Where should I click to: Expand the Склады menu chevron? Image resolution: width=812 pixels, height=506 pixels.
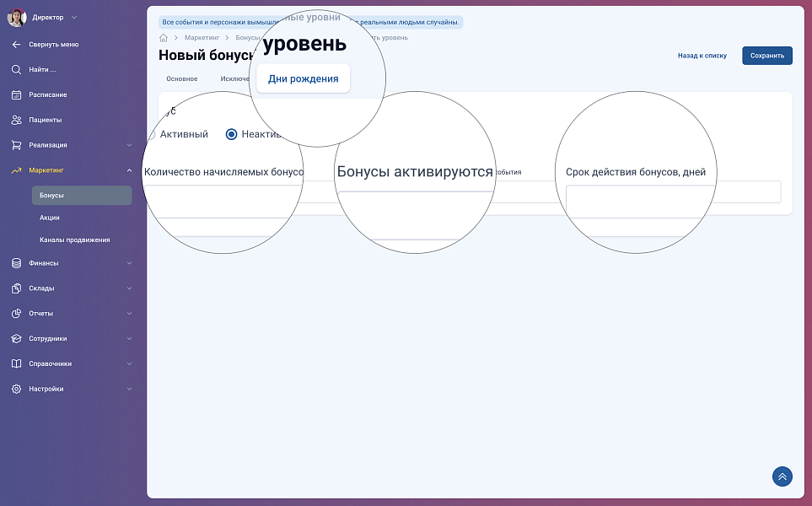pyautogui.click(x=129, y=288)
